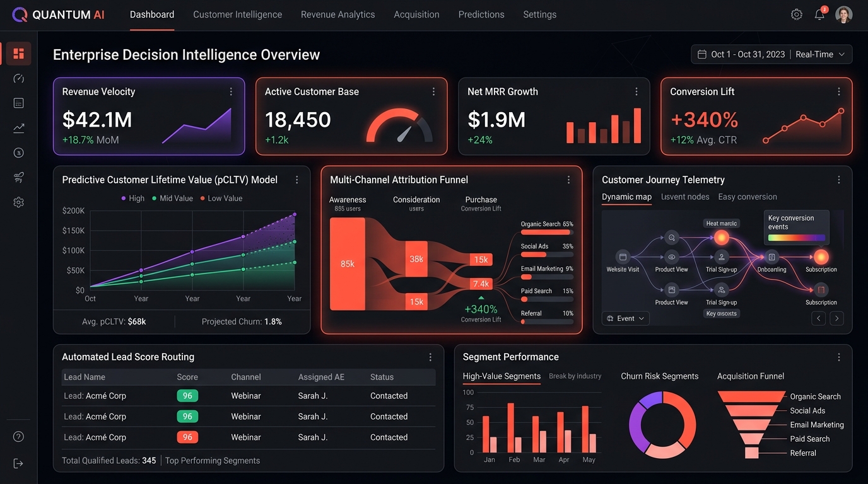Open the speedometer gauge icon in sidebar

point(18,78)
